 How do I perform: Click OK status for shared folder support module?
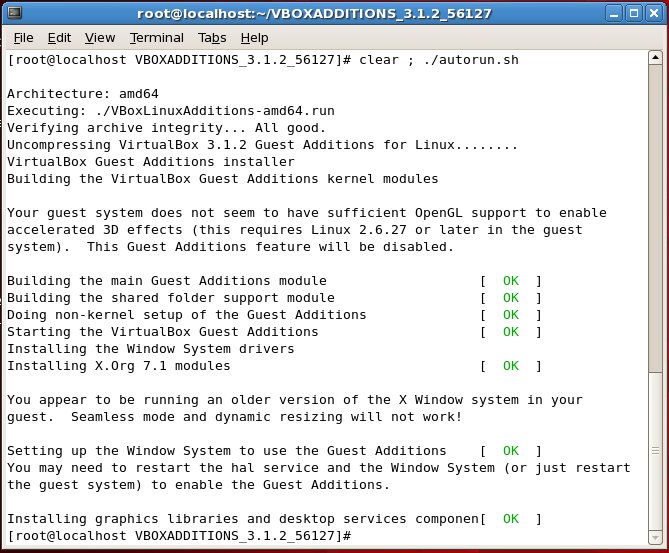click(511, 298)
